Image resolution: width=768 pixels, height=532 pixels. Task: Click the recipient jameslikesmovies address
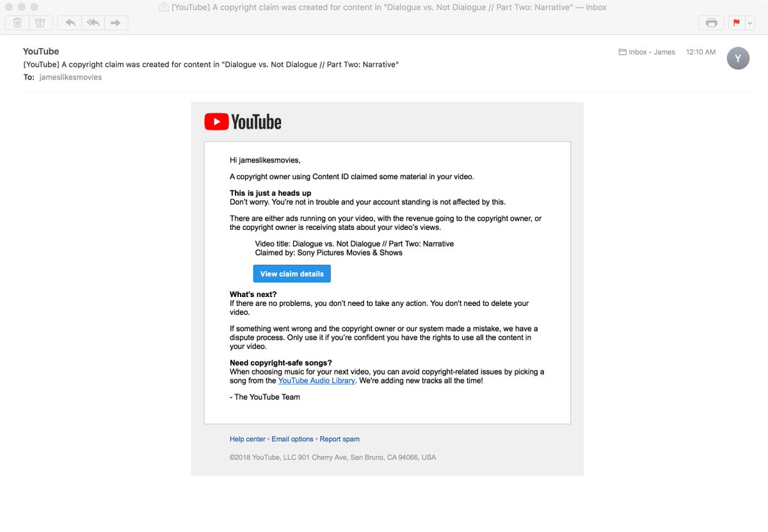pos(70,77)
